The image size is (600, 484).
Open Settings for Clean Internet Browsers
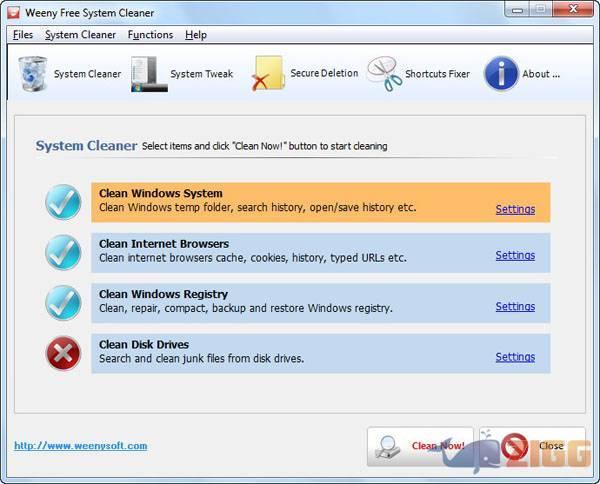(x=515, y=256)
